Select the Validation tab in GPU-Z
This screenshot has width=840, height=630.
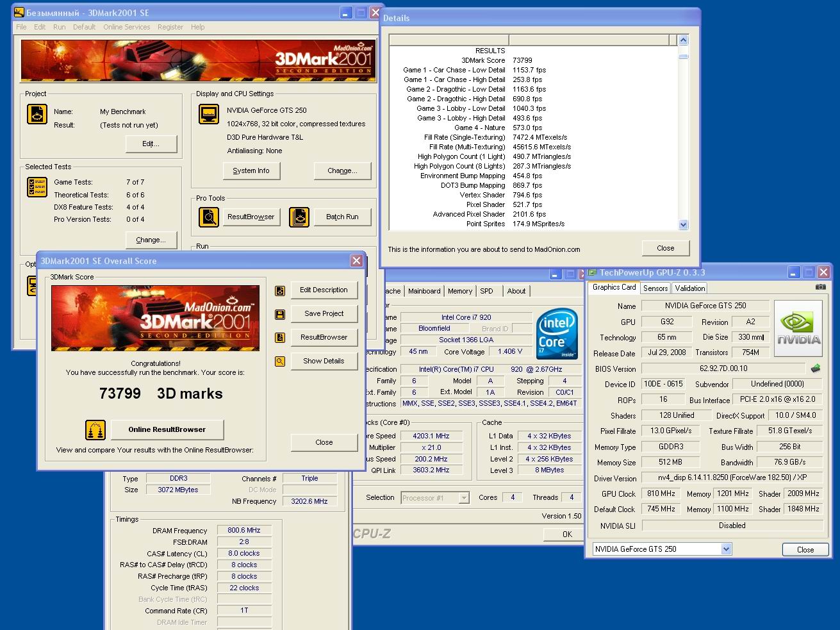pyautogui.click(x=690, y=288)
